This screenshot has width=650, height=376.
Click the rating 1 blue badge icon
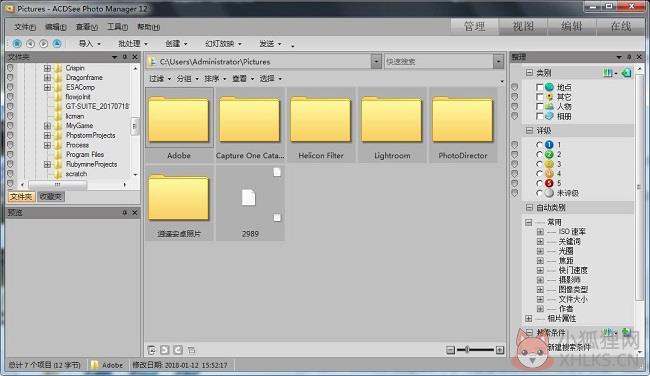click(549, 145)
